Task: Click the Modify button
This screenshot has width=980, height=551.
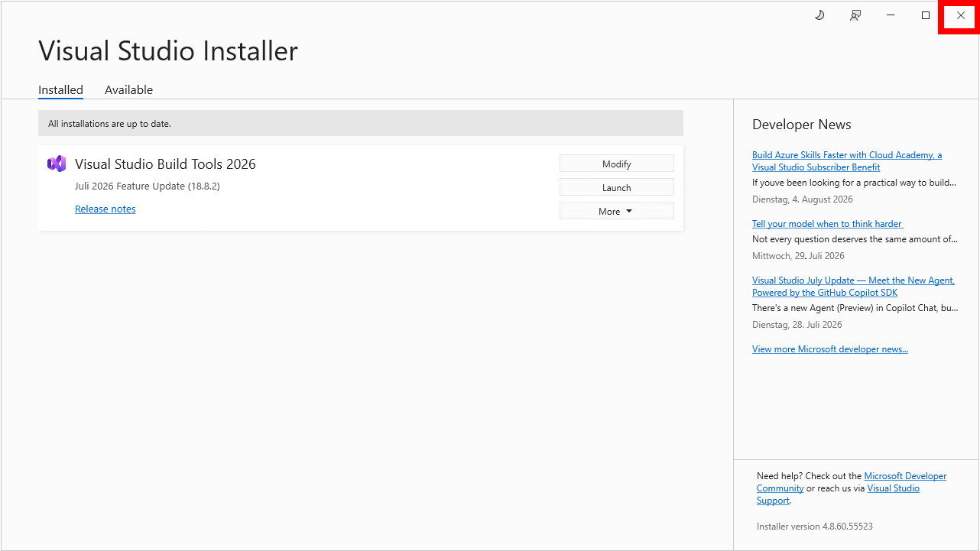Action: pyautogui.click(x=617, y=164)
